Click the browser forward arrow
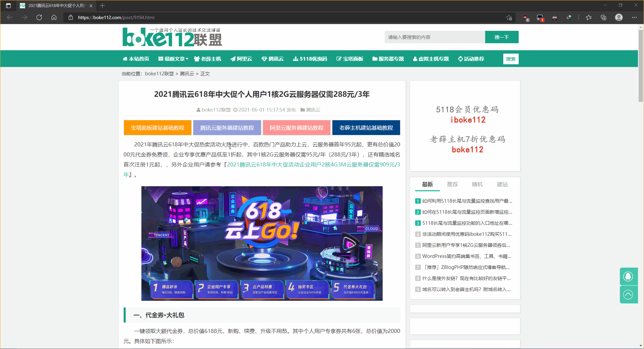 pos(24,17)
